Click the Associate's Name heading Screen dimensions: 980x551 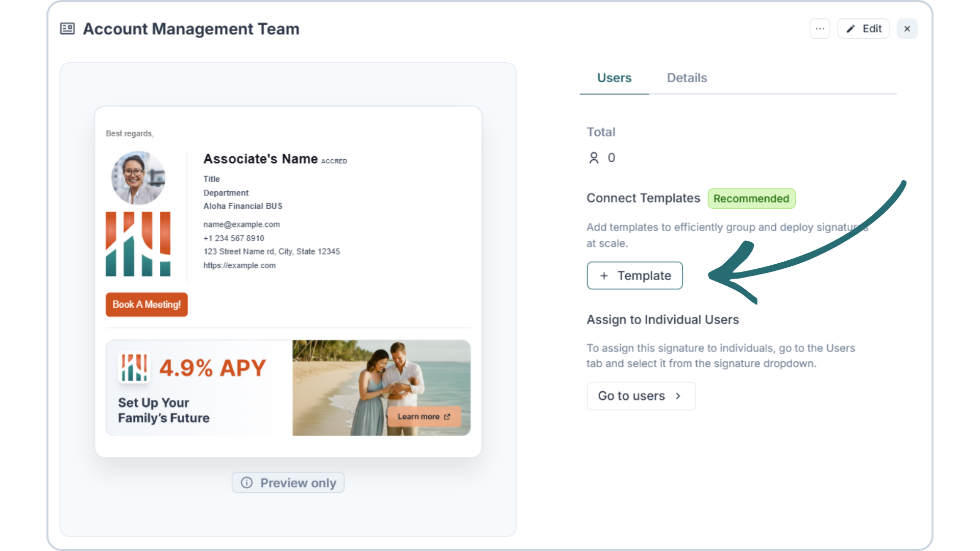click(260, 159)
